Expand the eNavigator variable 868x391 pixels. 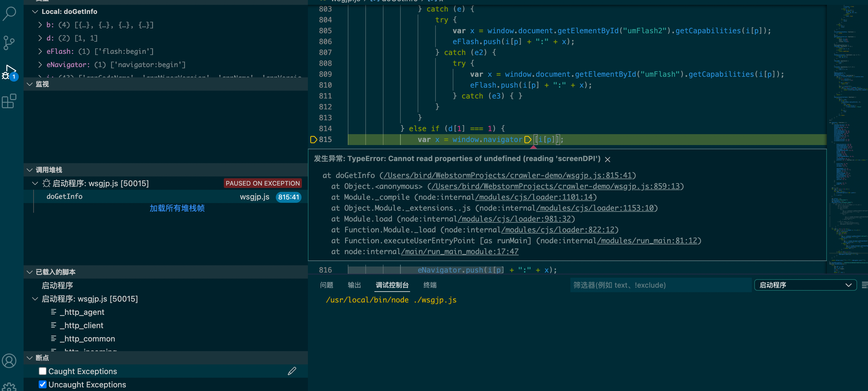[x=40, y=65]
